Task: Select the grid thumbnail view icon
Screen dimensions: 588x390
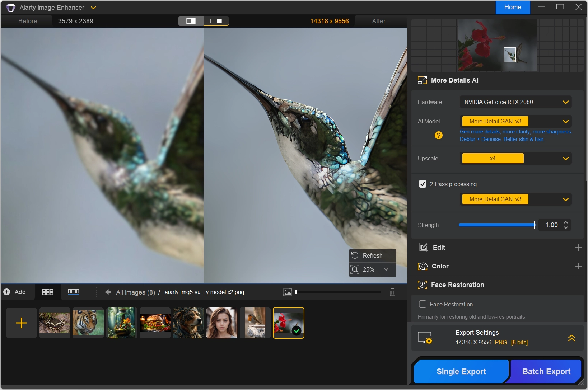Action: (x=48, y=292)
